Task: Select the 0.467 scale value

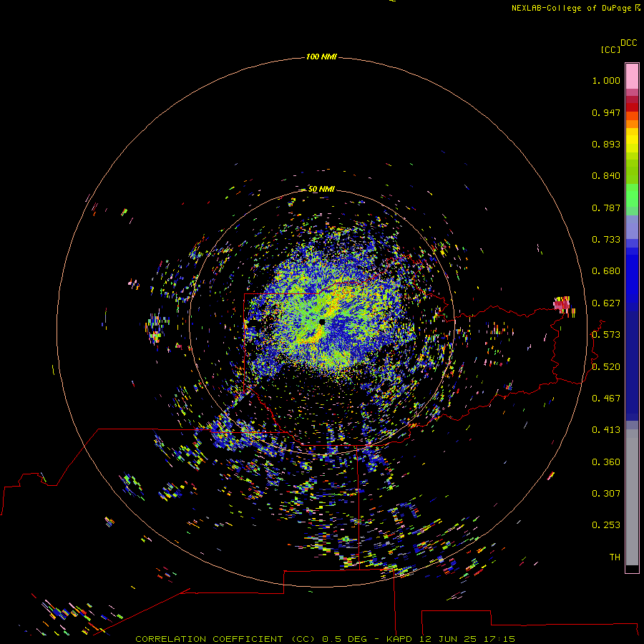Action: click(606, 399)
